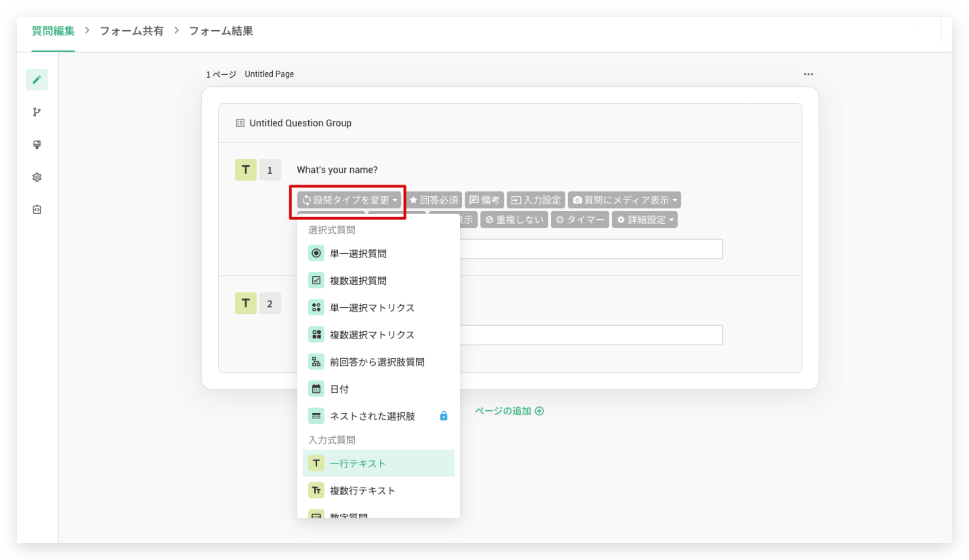Choose ネストされた選択肢 from the menu
Viewport: 969px width, 560px height.
(x=378, y=416)
